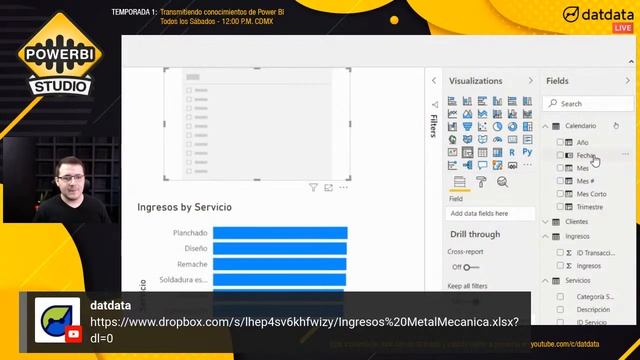Select the Treemap visual
Viewport: 640px width, 360px height.
tap(527, 127)
